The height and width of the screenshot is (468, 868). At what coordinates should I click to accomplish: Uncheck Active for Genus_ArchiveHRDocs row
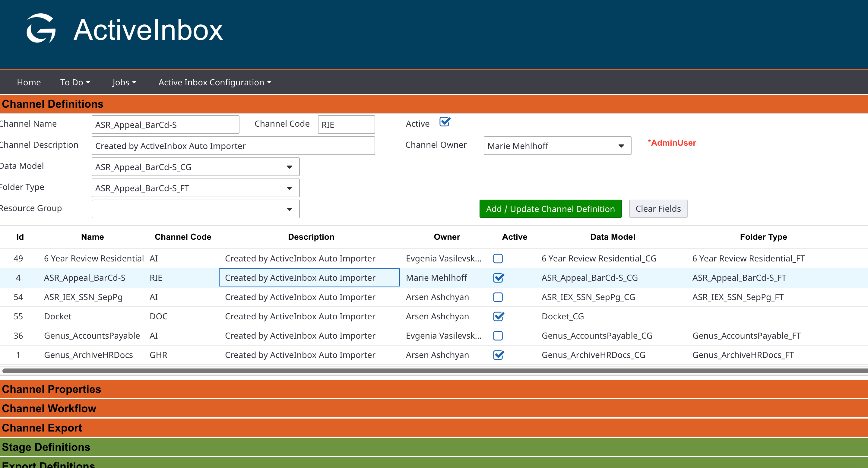click(x=498, y=355)
